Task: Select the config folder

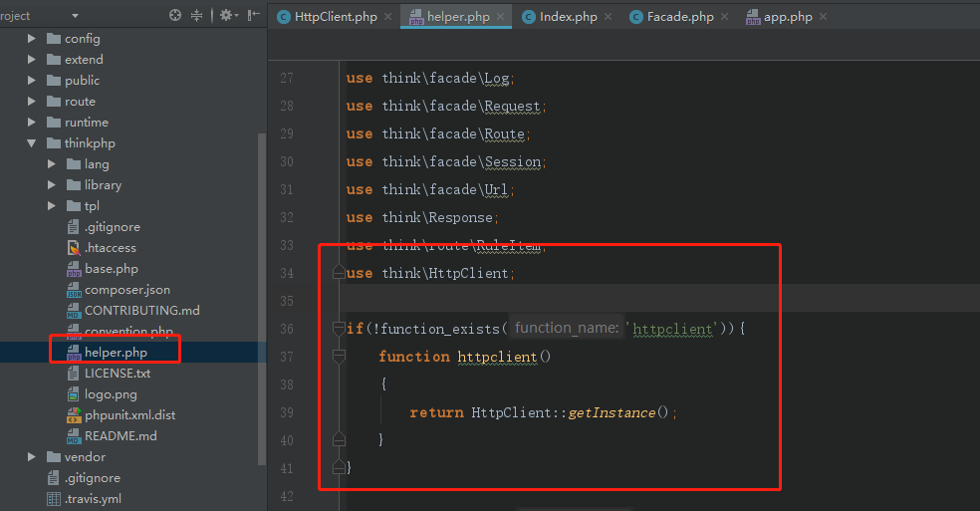Action: 74,39
